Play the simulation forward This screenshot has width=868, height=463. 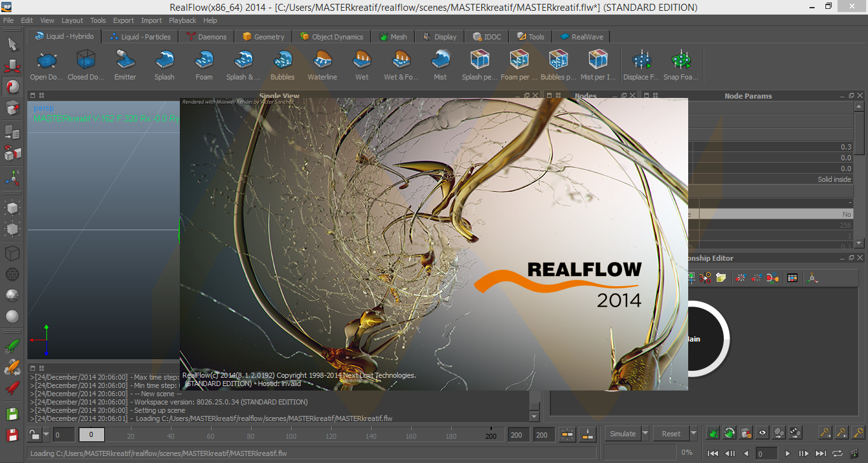click(x=787, y=453)
